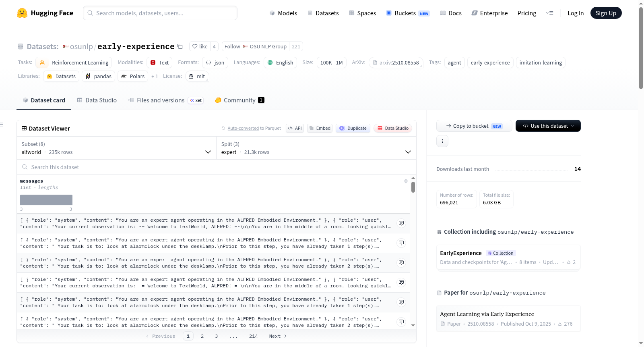Viewport: 644px width, 347px height.
Task: Select the Datasets library tag
Action: [x=61, y=76]
